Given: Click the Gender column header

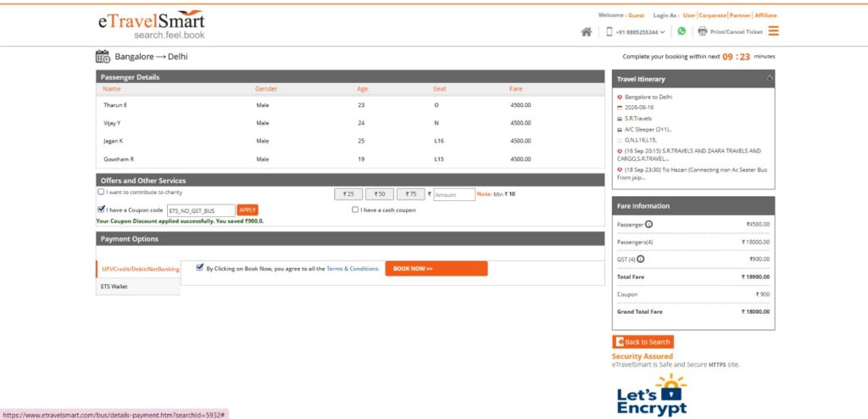Looking at the screenshot, I should tap(266, 89).
